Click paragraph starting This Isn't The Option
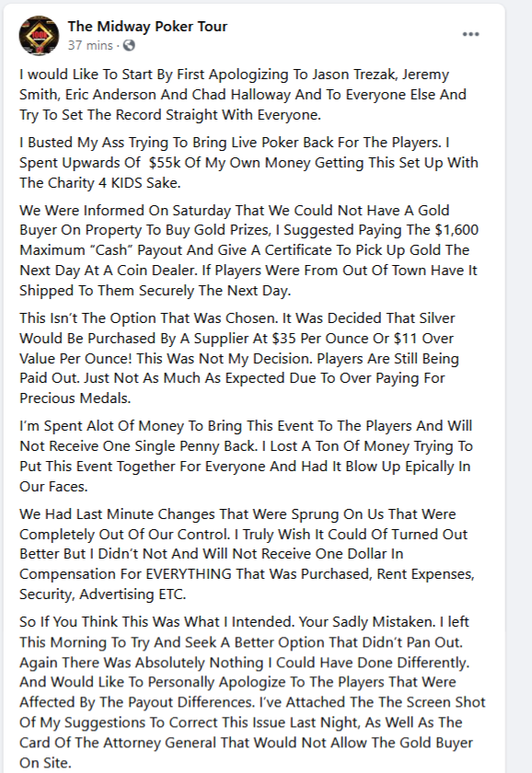 (239, 358)
